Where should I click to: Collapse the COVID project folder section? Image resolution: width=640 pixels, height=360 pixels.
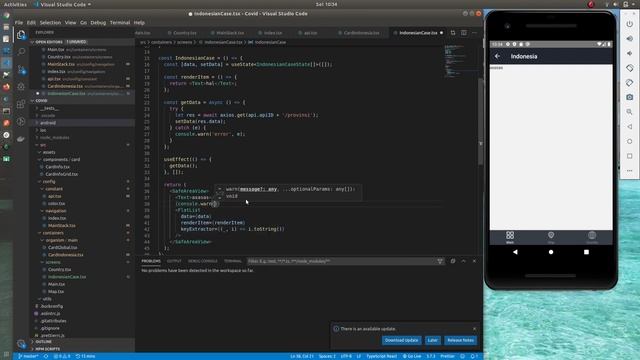pos(83,101)
